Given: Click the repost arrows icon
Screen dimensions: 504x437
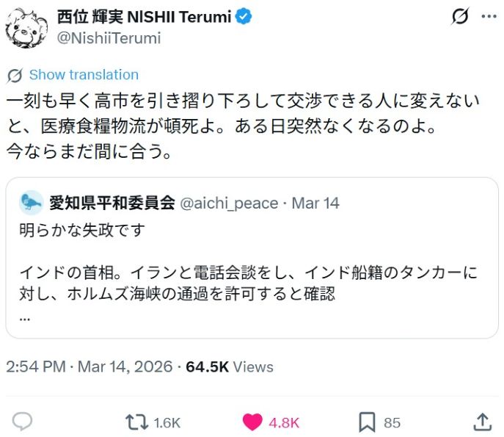Looking at the screenshot, I should tap(136, 422).
